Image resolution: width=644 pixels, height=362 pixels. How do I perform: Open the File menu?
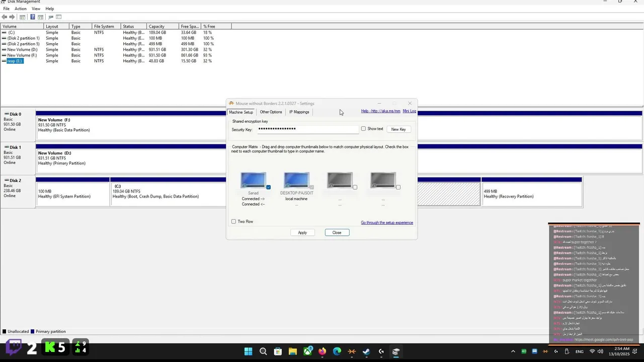pyautogui.click(x=6, y=9)
